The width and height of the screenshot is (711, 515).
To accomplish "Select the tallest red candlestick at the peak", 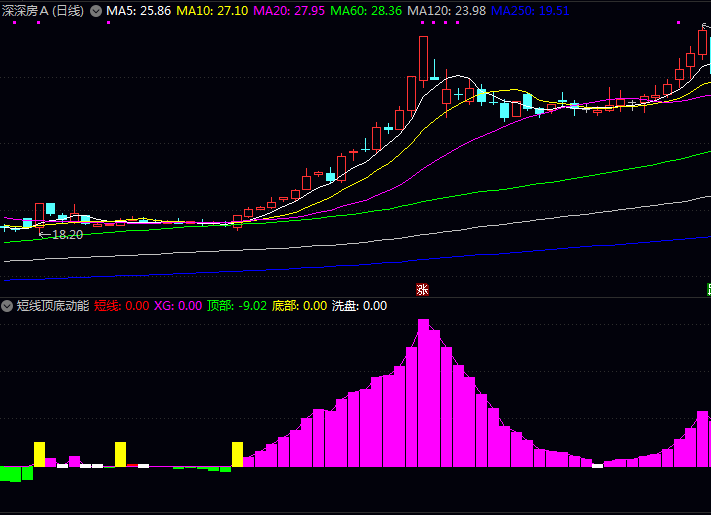I will (423, 60).
